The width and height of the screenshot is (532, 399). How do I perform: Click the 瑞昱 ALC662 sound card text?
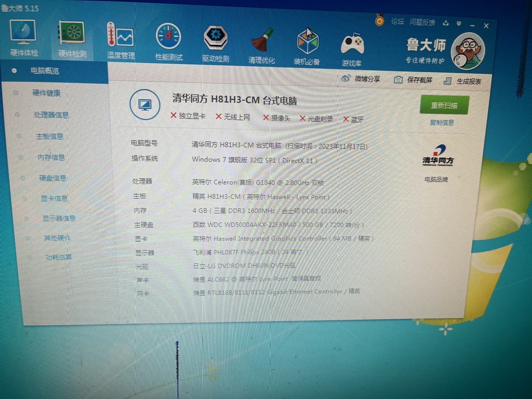point(257,279)
